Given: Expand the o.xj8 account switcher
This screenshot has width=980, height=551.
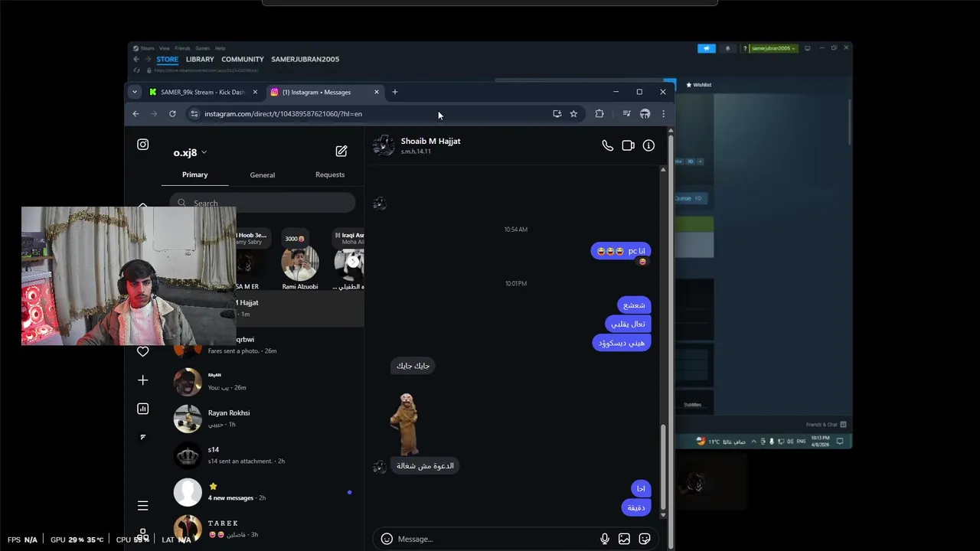Looking at the screenshot, I should [190, 152].
